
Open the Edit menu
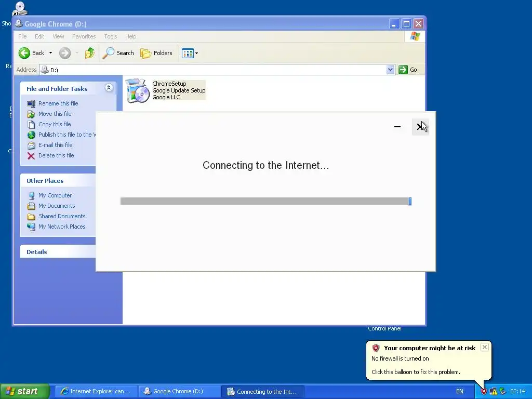coord(39,36)
